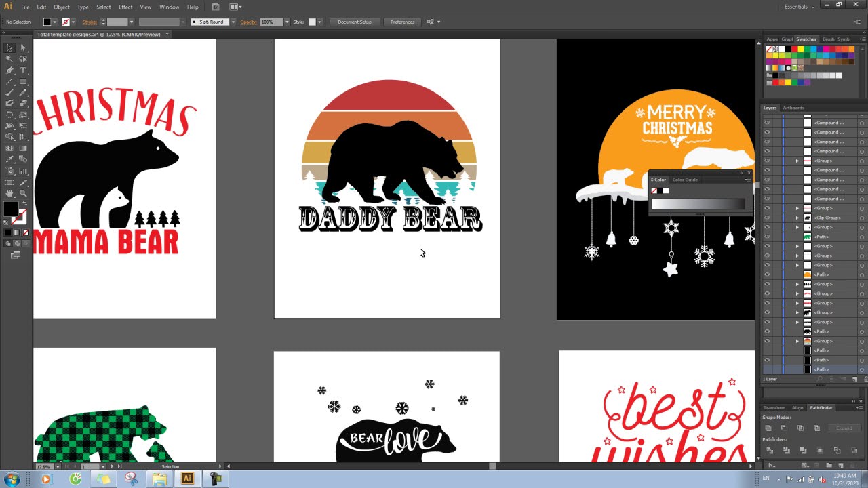This screenshot has width=868, height=488.
Task: Expand the Group with sunset thumbnail
Action: pyautogui.click(x=797, y=341)
